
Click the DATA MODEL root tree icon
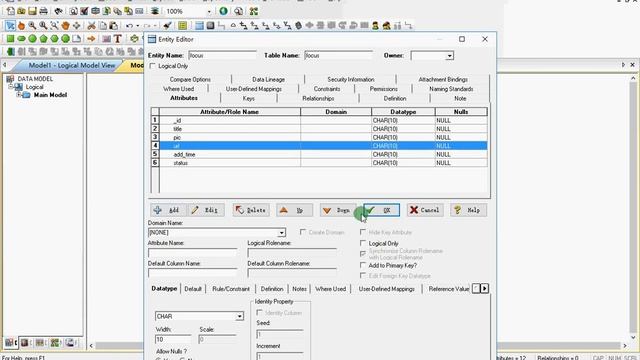pos(11,79)
